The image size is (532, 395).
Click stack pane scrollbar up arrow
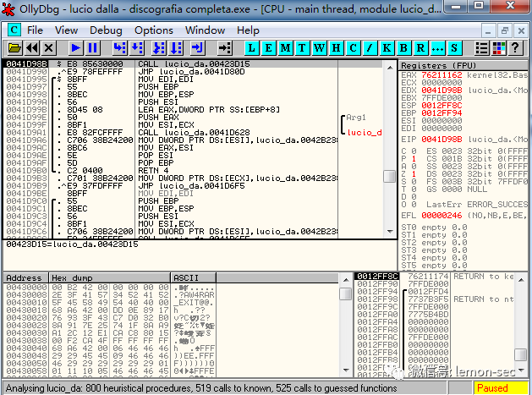[521, 279]
